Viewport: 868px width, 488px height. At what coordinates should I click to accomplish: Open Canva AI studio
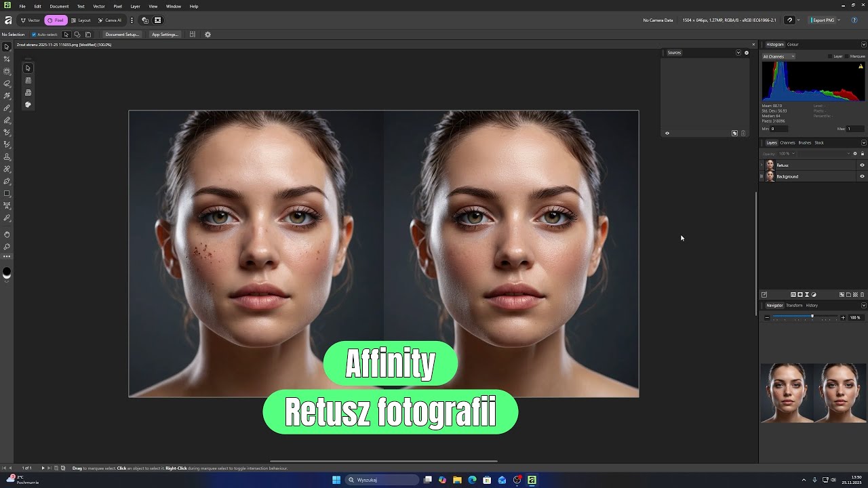pyautogui.click(x=109, y=20)
